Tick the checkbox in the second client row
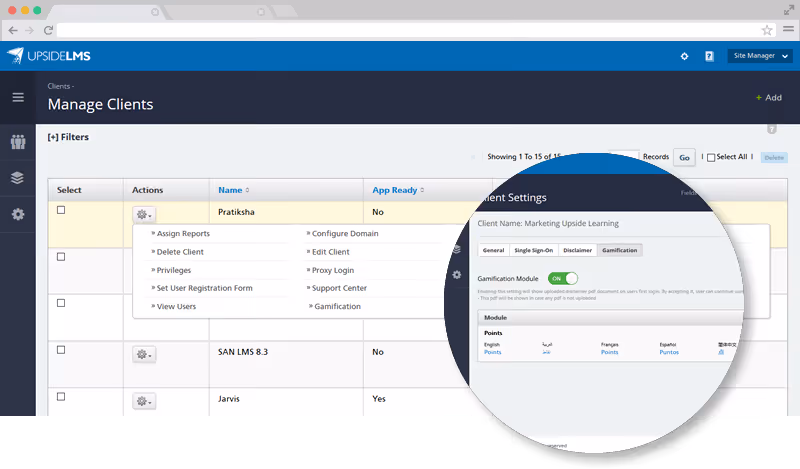The height and width of the screenshot is (469, 800). point(61,257)
